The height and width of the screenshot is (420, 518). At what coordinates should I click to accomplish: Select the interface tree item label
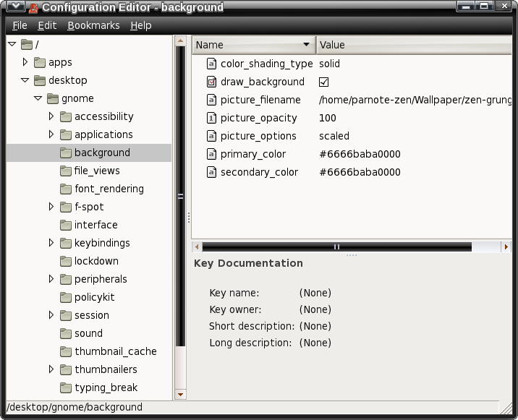95,225
